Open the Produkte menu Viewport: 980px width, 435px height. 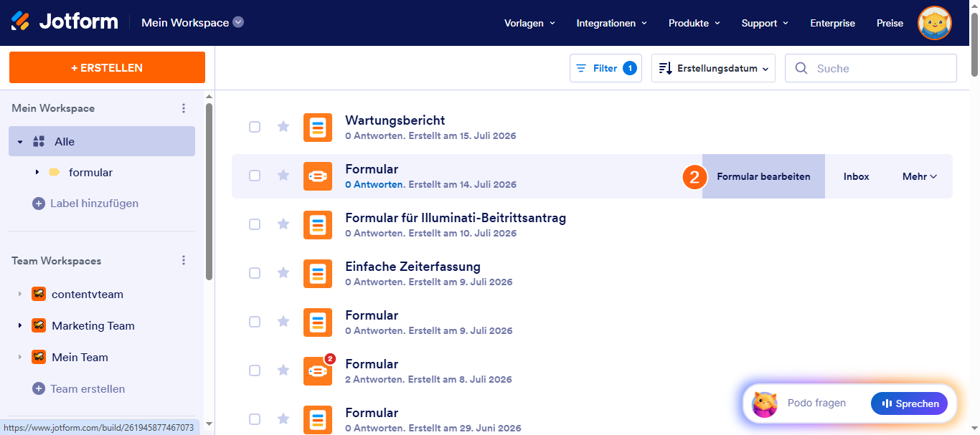694,23
